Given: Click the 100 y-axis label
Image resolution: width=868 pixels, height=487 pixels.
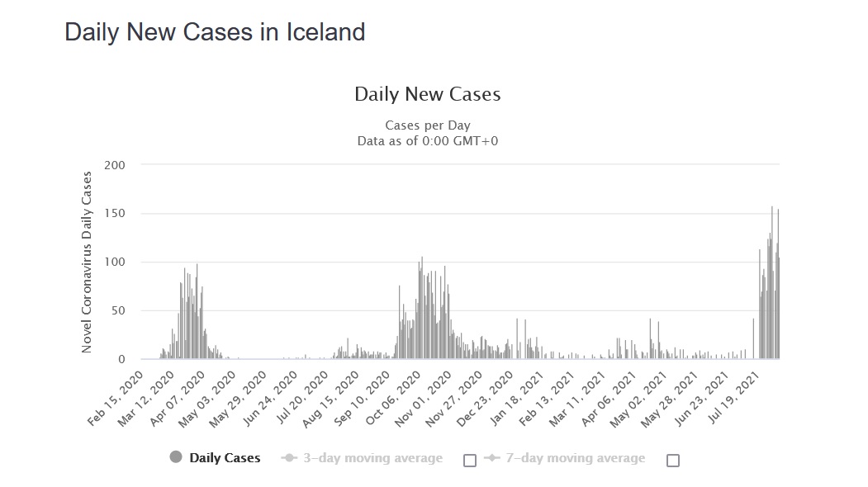Looking at the screenshot, I should (x=115, y=262).
